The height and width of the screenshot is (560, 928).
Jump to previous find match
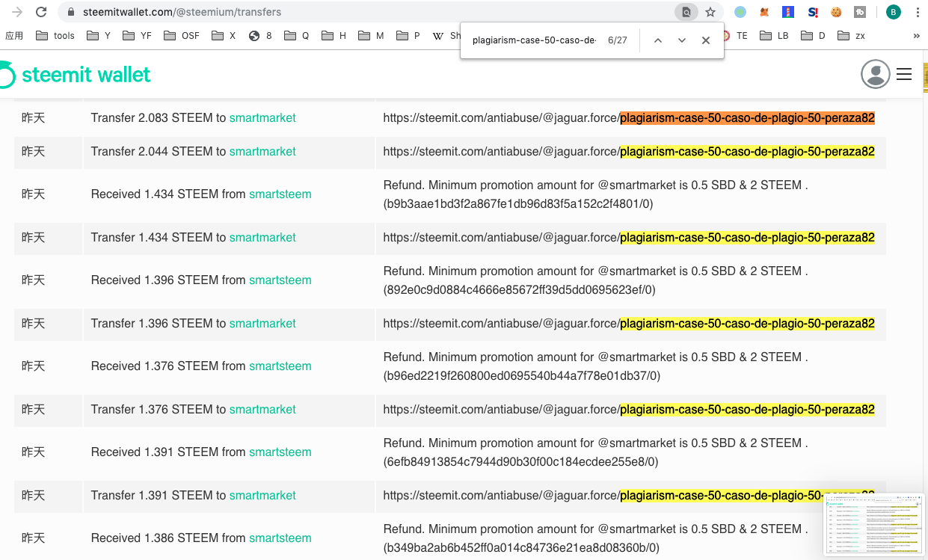(658, 40)
